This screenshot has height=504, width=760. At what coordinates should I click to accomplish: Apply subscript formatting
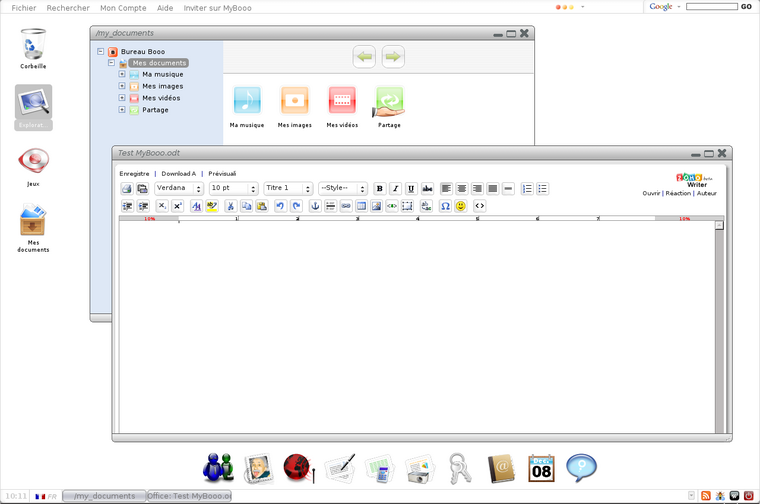pos(162,206)
